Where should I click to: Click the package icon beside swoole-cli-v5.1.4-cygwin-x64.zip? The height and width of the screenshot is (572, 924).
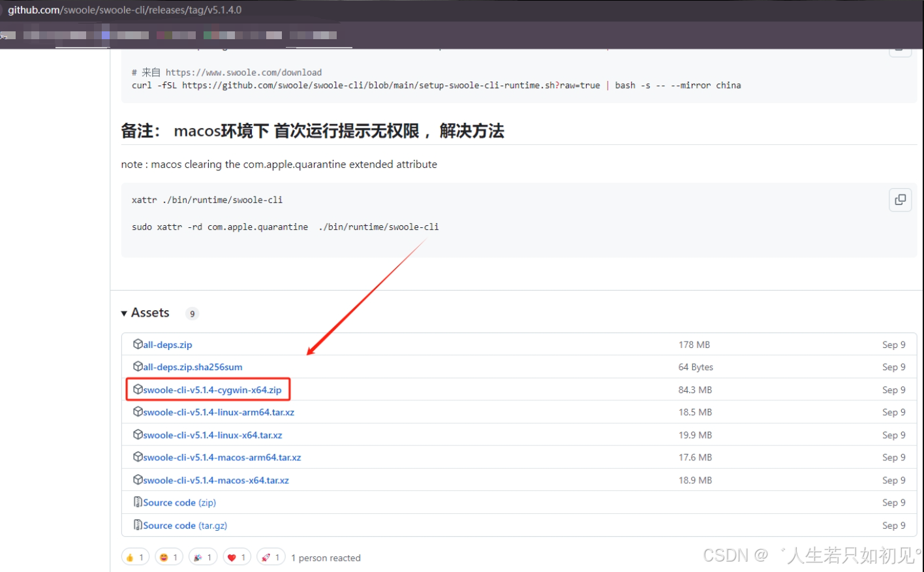pos(138,389)
